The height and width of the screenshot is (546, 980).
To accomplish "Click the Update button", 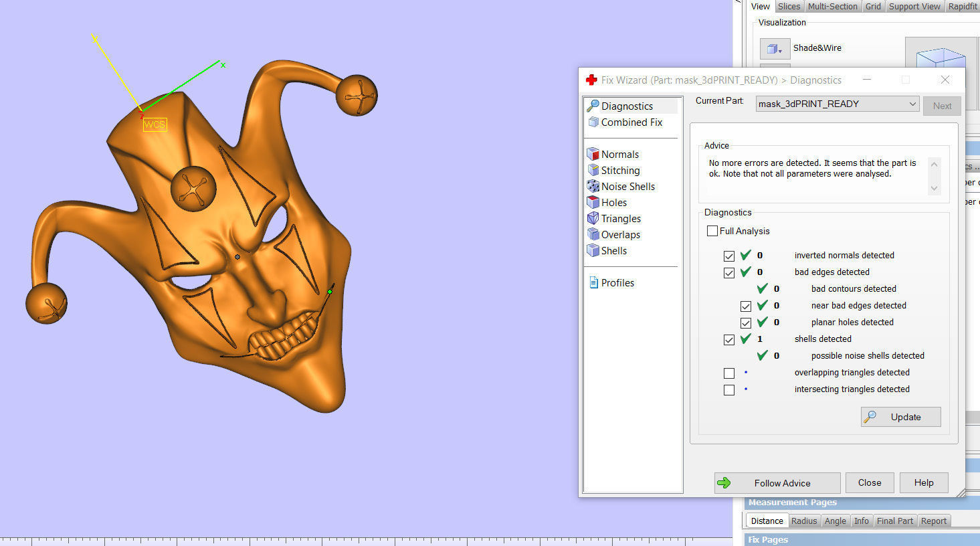I will [901, 417].
